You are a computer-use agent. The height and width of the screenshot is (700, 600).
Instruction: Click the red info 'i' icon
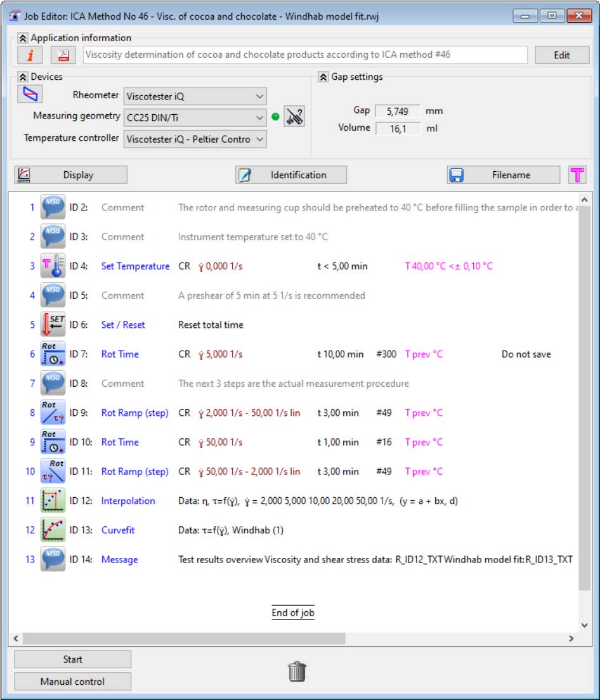point(30,55)
